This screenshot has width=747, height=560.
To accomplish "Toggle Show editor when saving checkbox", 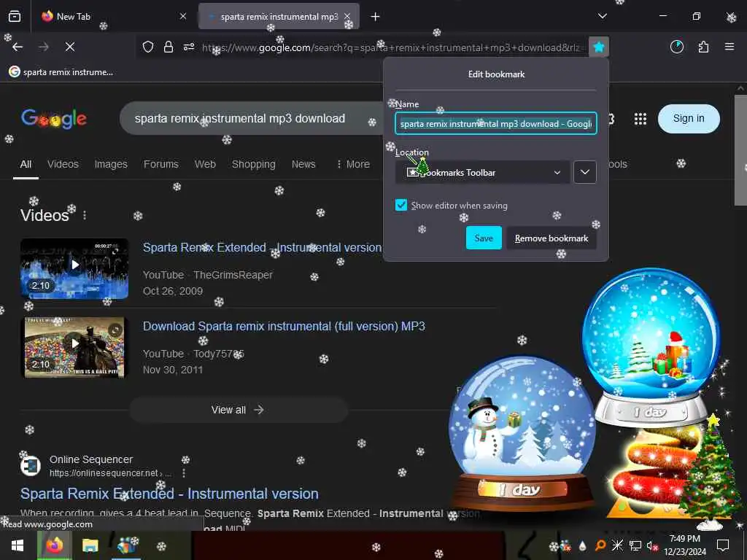I will tap(401, 205).
